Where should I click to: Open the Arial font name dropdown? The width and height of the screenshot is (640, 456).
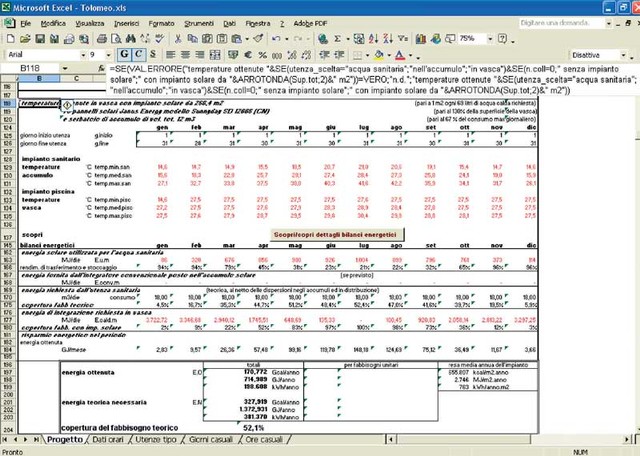click(83, 55)
